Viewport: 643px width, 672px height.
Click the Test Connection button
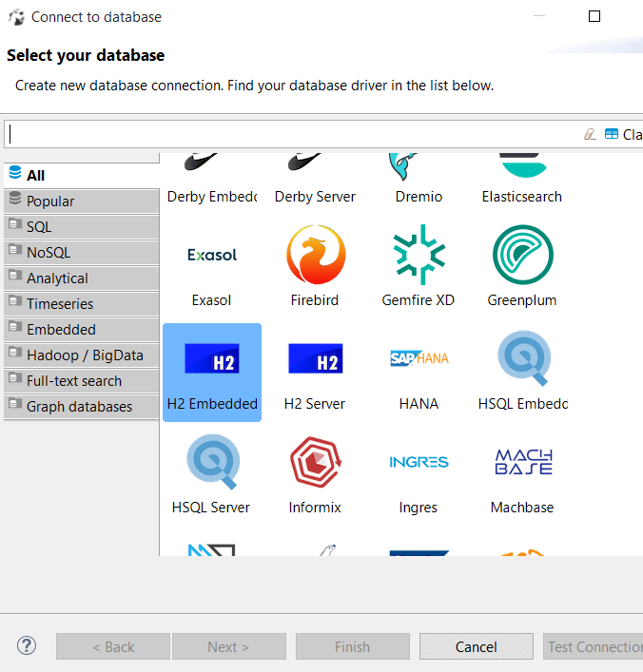pyautogui.click(x=594, y=646)
